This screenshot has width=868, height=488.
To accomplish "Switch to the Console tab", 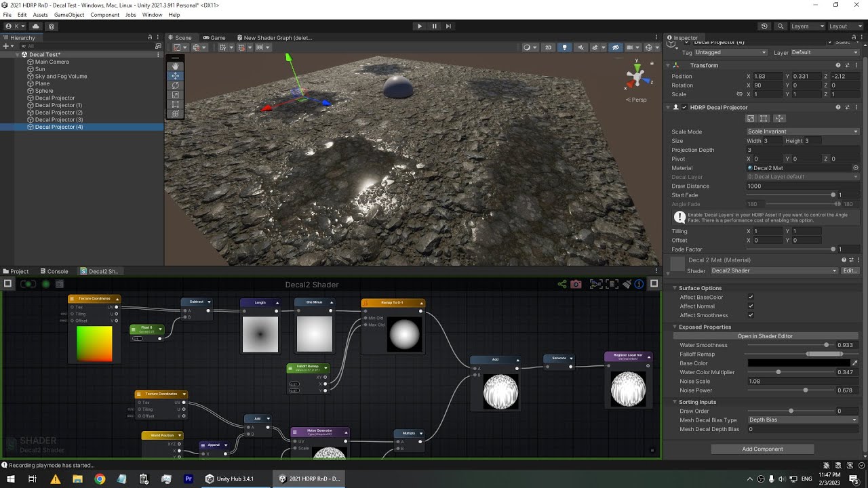I will click(54, 272).
